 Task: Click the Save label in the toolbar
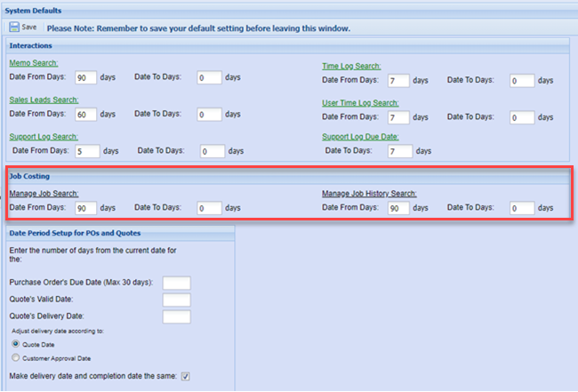29,28
